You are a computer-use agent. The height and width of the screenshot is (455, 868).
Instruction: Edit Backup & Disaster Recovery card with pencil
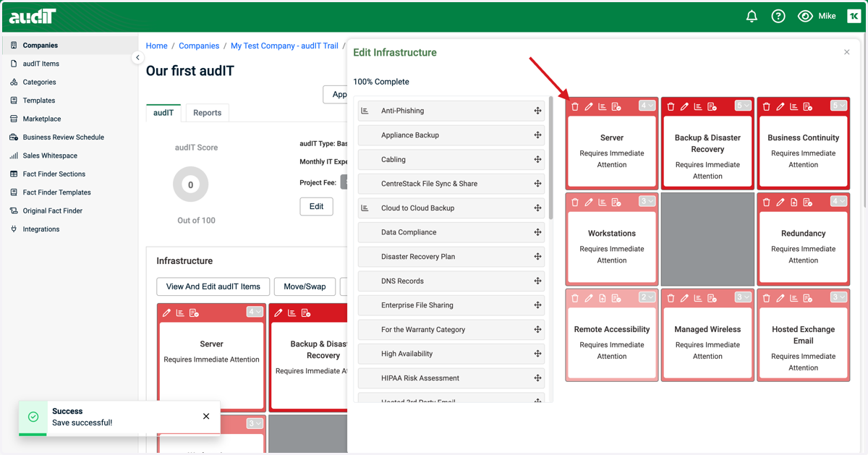point(684,106)
